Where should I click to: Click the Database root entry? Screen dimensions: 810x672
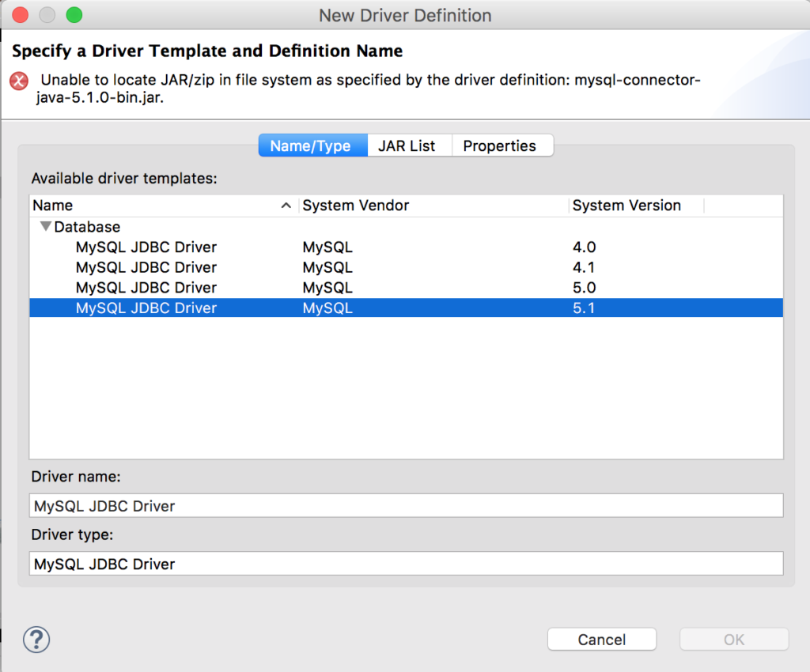pyautogui.click(x=87, y=227)
